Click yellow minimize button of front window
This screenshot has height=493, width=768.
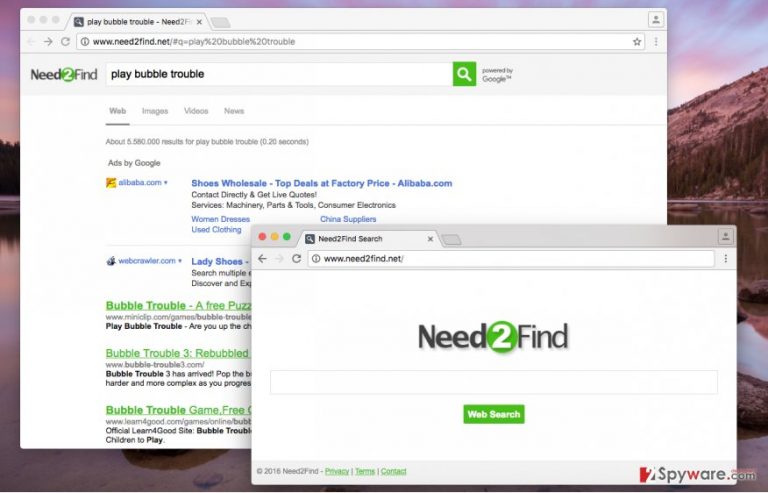pyautogui.click(x=275, y=237)
